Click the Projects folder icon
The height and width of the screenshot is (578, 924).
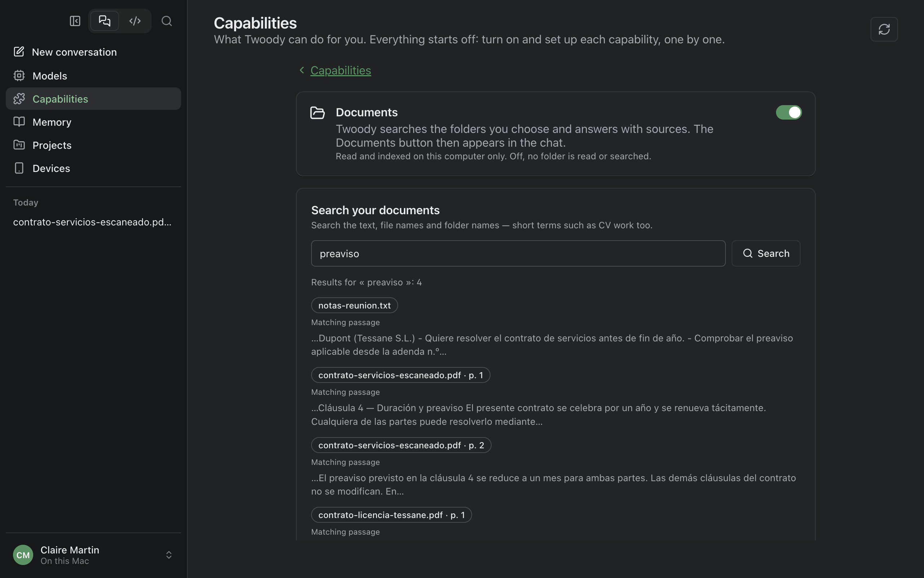(x=19, y=145)
